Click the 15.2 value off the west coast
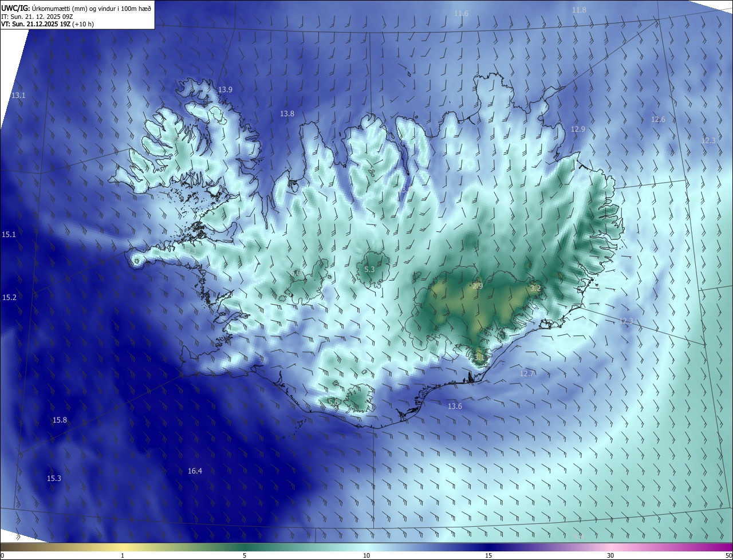 (x=9, y=297)
